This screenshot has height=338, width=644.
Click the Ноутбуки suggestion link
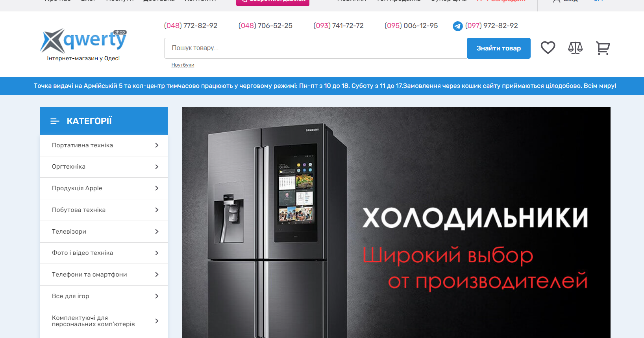(183, 65)
